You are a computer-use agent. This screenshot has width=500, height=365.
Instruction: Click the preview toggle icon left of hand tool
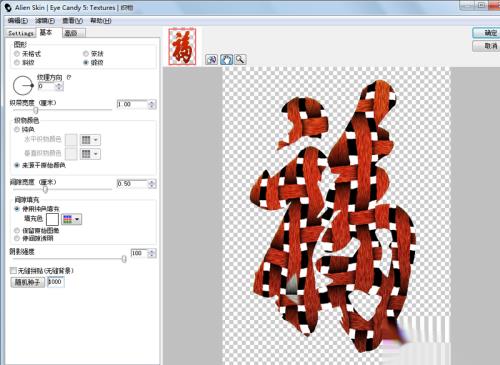(212, 60)
